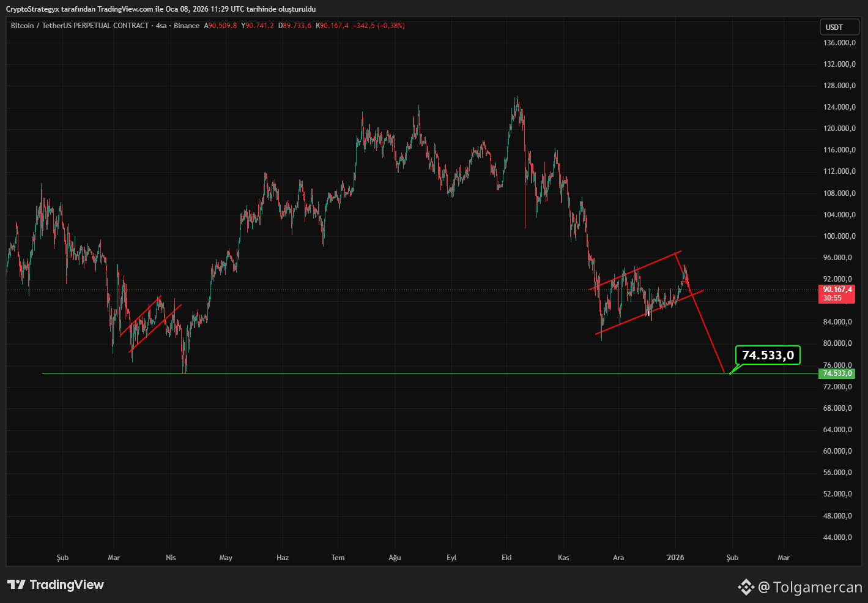Click the Tem month label on time axis
This screenshot has width=868, height=603.
click(x=338, y=558)
